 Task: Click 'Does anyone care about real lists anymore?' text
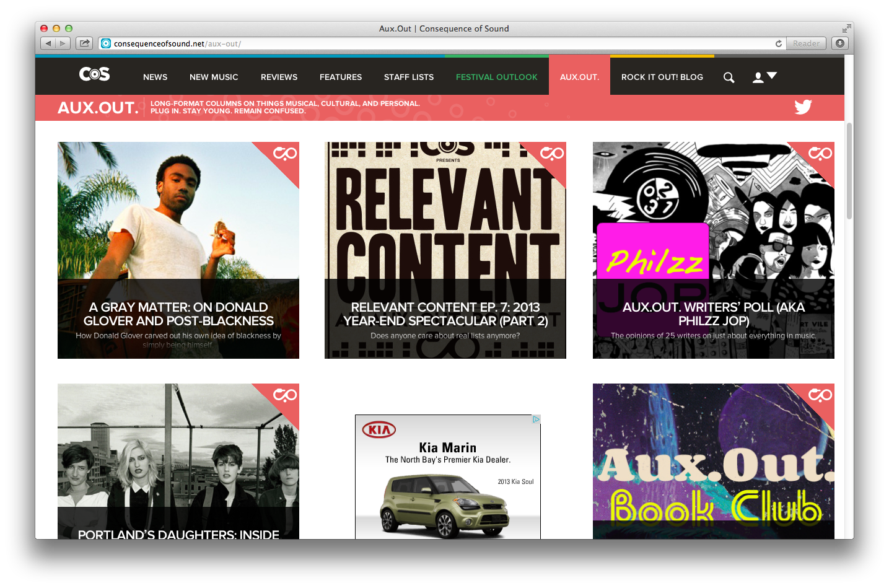click(x=445, y=336)
